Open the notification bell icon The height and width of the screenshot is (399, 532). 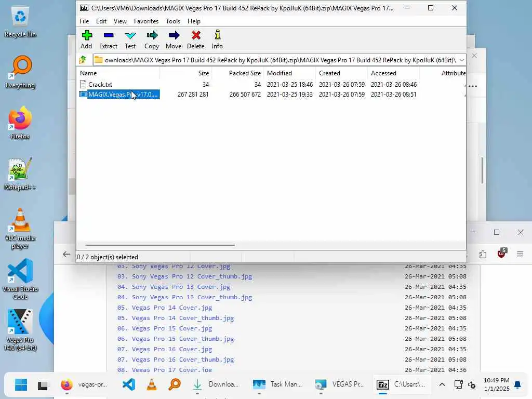[517, 384]
